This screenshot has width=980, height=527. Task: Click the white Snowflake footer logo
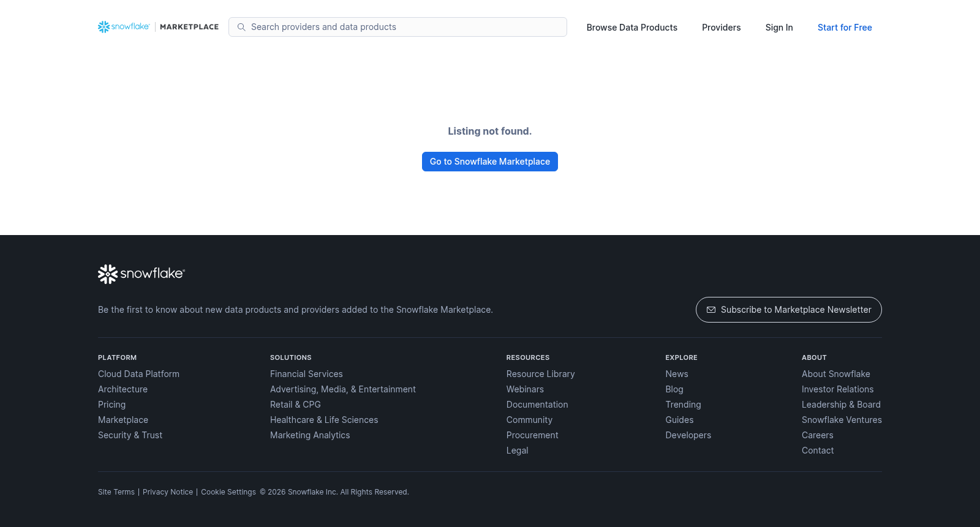[141, 274]
